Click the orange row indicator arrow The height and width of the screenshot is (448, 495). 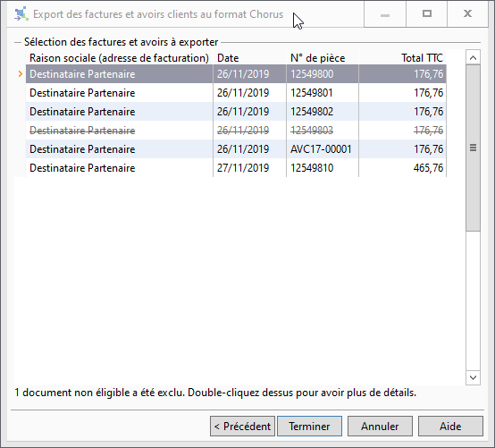pos(21,74)
